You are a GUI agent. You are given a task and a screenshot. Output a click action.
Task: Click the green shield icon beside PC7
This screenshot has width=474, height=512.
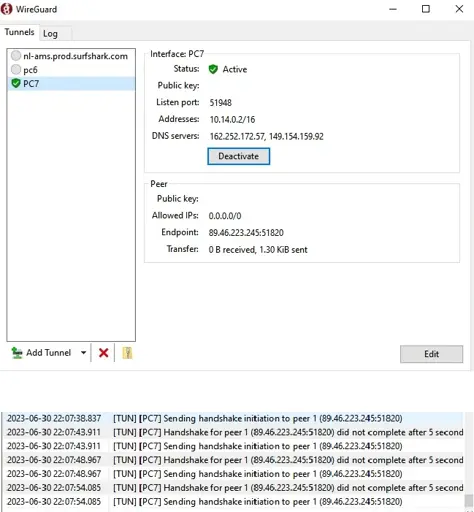pos(16,83)
